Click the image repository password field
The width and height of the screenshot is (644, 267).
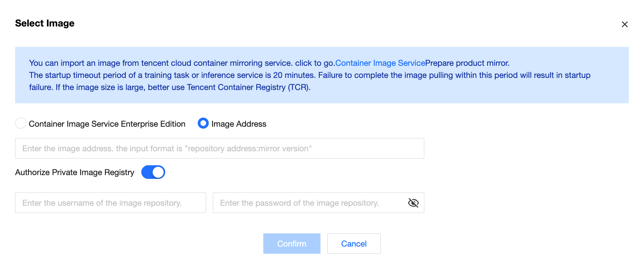click(x=309, y=203)
